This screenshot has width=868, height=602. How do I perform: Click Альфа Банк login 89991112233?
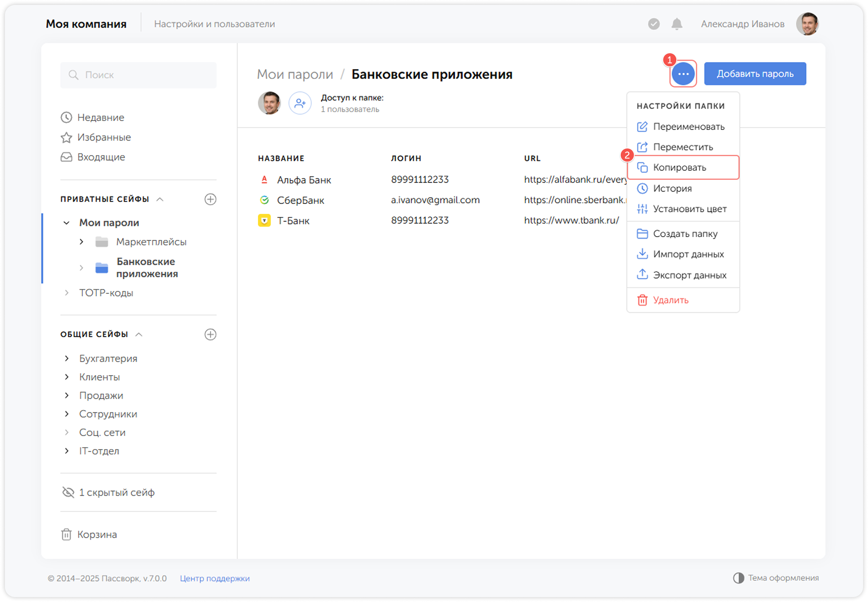pos(420,179)
